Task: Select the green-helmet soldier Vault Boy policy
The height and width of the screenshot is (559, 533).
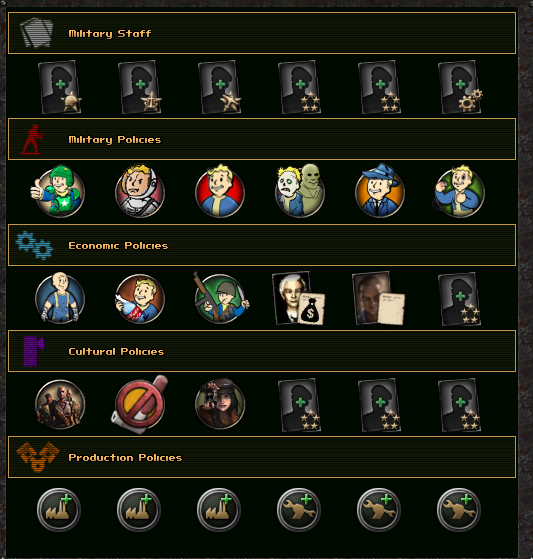Action: pos(59,191)
